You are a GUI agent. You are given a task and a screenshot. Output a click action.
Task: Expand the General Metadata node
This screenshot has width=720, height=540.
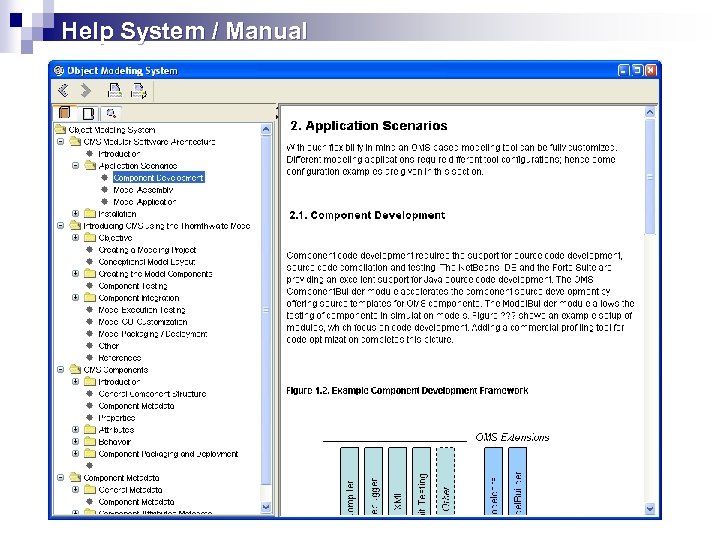click(x=76, y=489)
